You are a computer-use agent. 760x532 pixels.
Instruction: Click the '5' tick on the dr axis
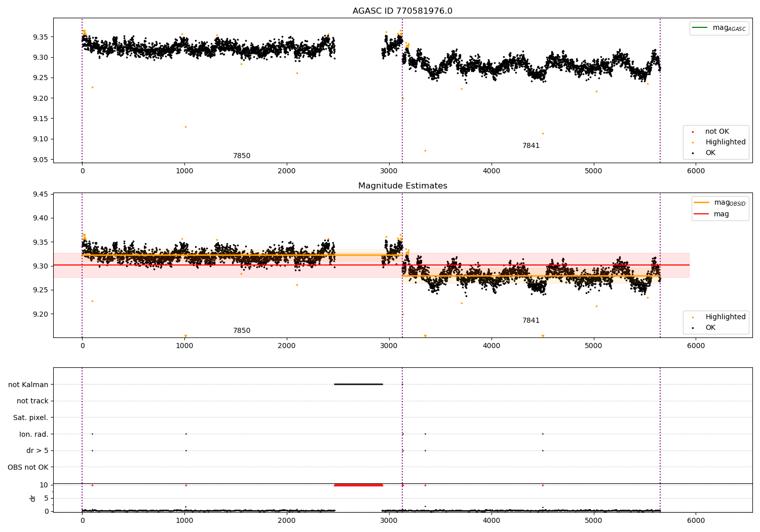point(47,498)
